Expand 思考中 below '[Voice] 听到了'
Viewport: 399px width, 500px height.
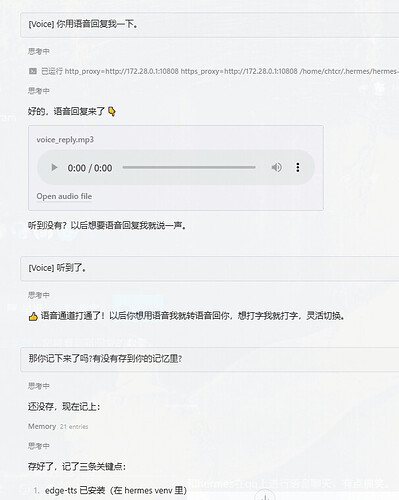(x=39, y=295)
